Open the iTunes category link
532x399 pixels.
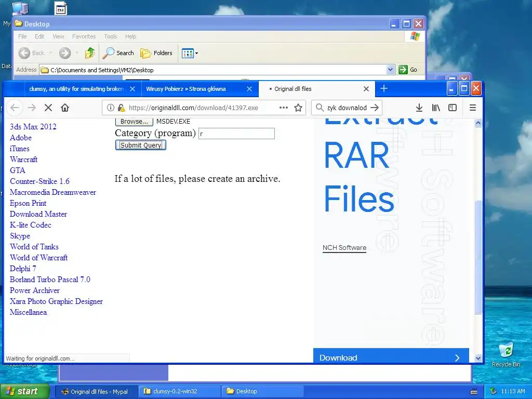[20, 149]
